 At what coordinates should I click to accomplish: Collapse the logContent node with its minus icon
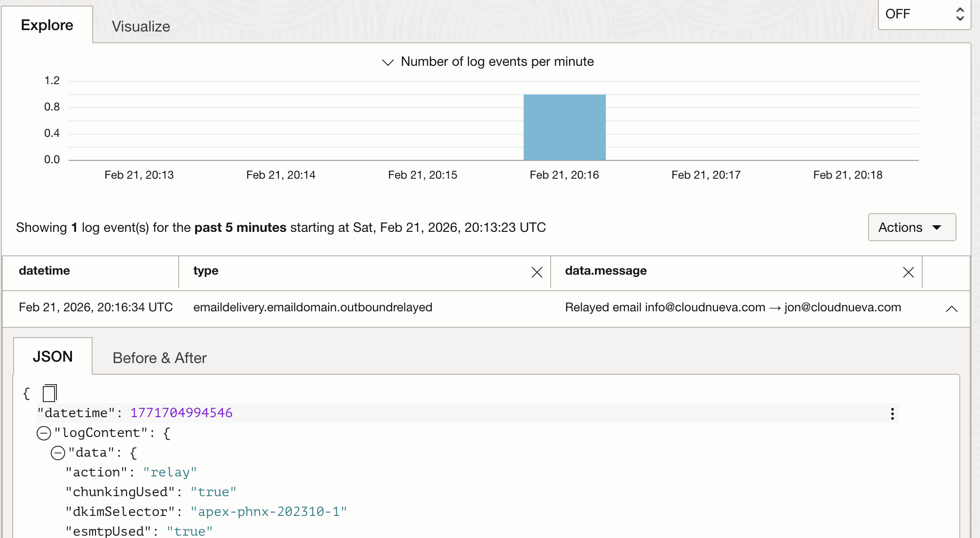tap(44, 433)
